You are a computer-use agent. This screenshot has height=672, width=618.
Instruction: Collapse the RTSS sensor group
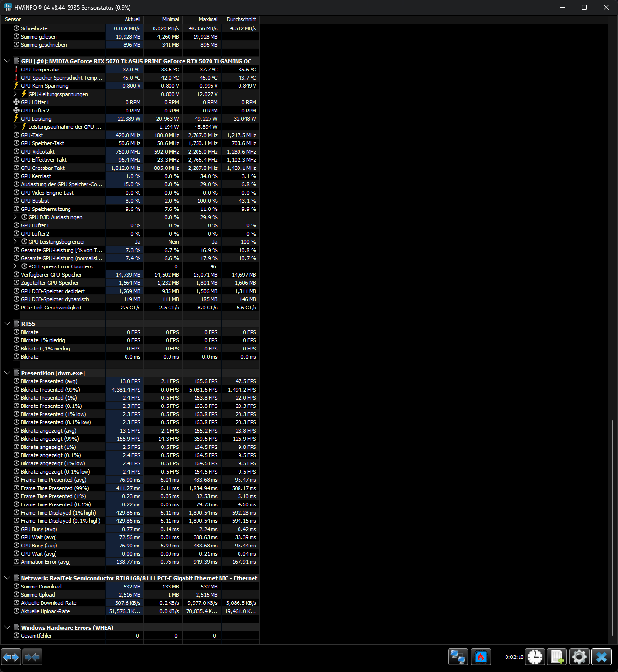(x=7, y=324)
